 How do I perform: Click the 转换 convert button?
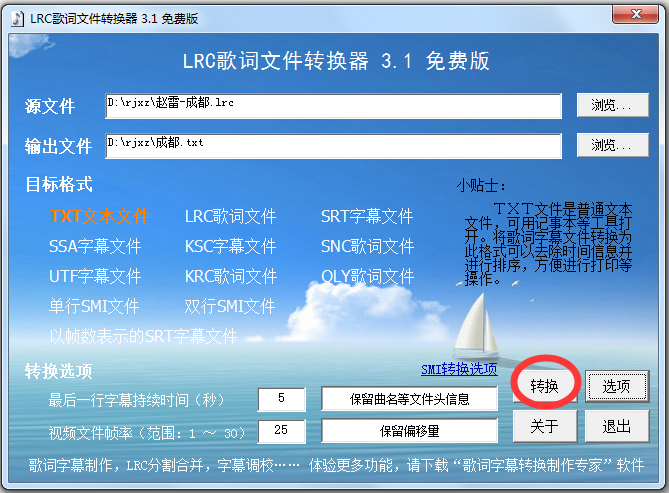(544, 386)
